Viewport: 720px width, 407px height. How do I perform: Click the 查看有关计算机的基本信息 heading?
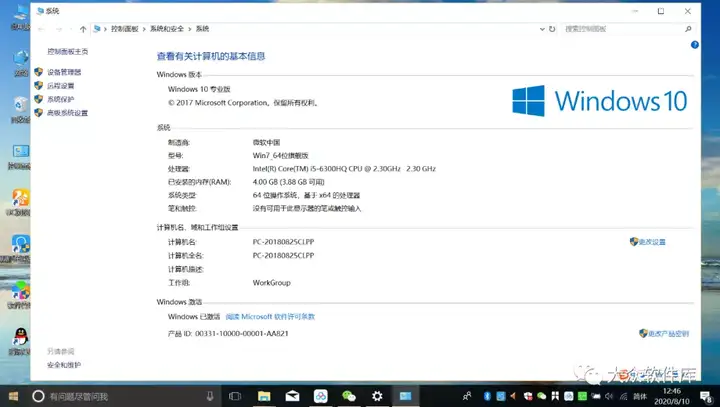click(211, 57)
